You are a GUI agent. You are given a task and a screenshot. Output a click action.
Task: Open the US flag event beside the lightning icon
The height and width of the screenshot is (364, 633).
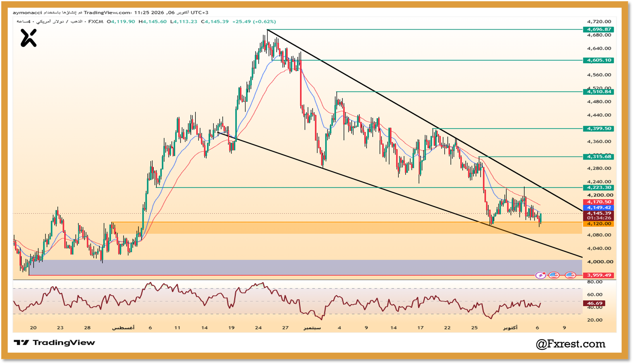click(x=554, y=275)
